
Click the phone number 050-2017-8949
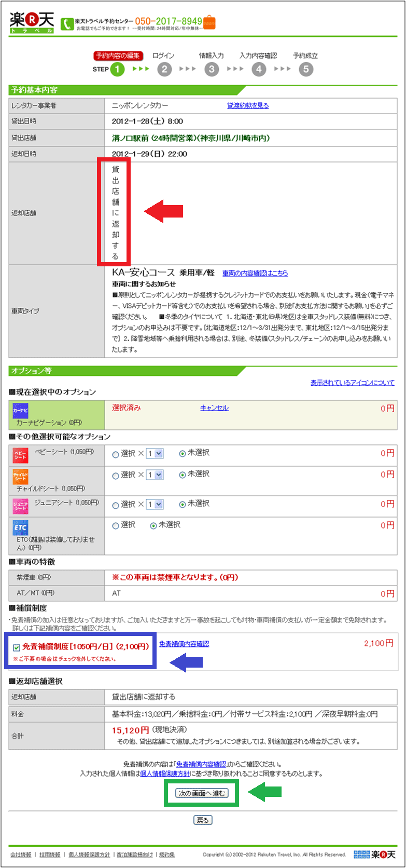tap(169, 21)
